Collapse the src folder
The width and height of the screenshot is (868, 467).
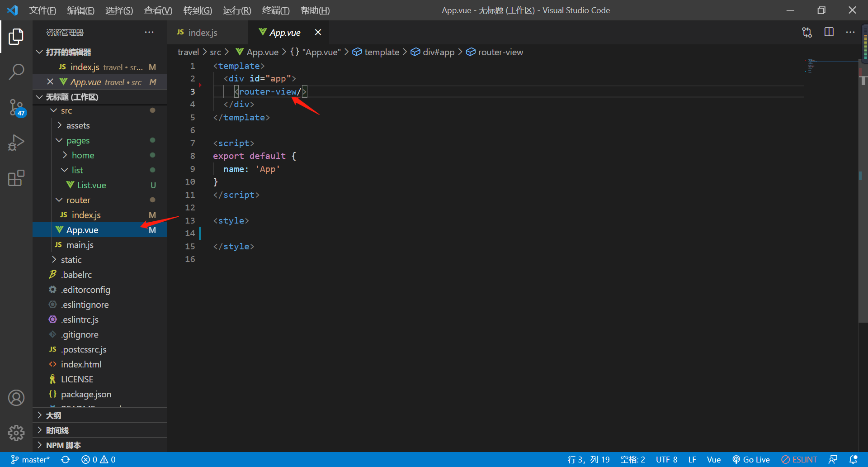[99, 110]
